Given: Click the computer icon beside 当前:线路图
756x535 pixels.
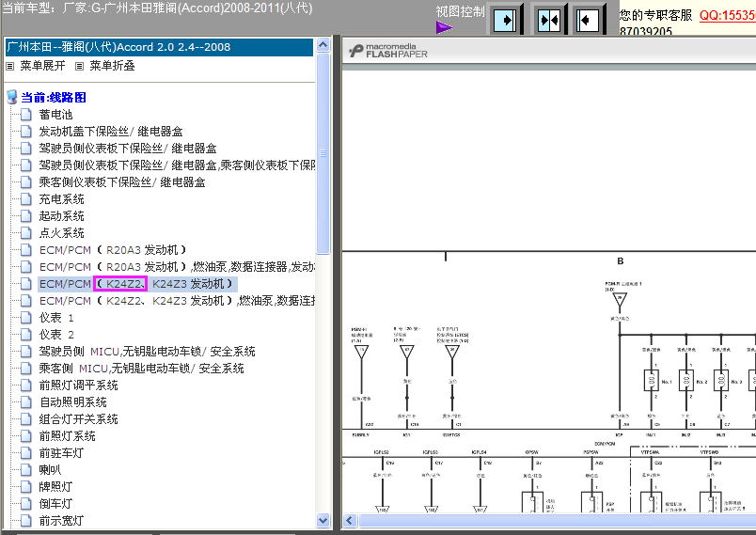Looking at the screenshot, I should pos(12,97).
